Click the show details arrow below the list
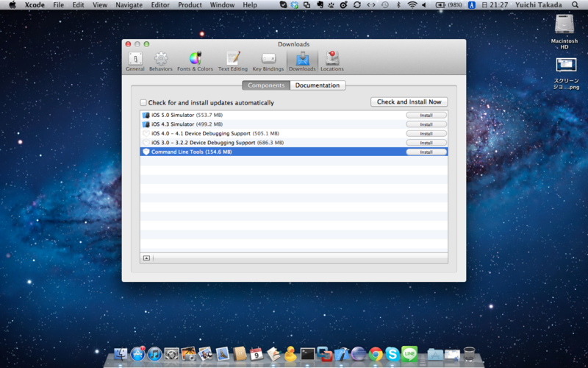 click(x=146, y=258)
